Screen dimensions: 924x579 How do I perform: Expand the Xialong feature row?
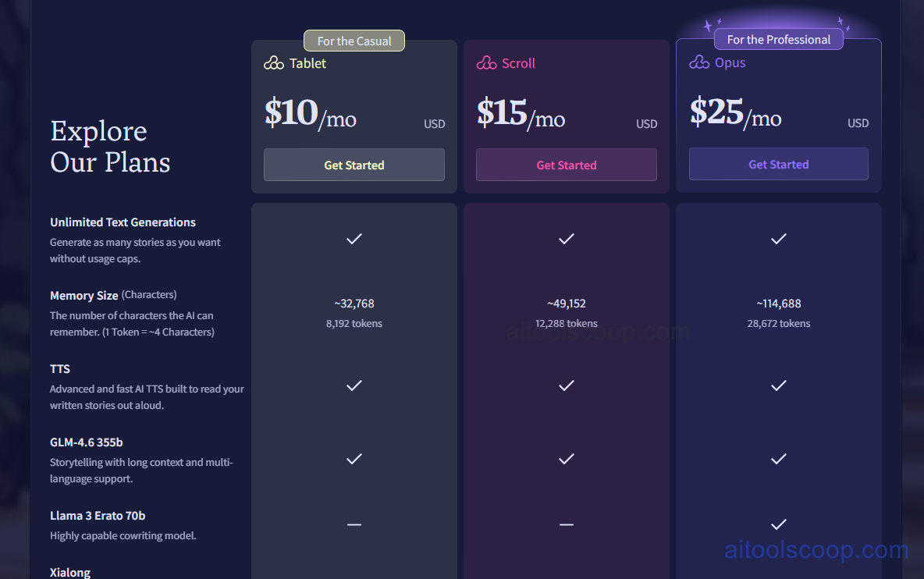(x=70, y=572)
